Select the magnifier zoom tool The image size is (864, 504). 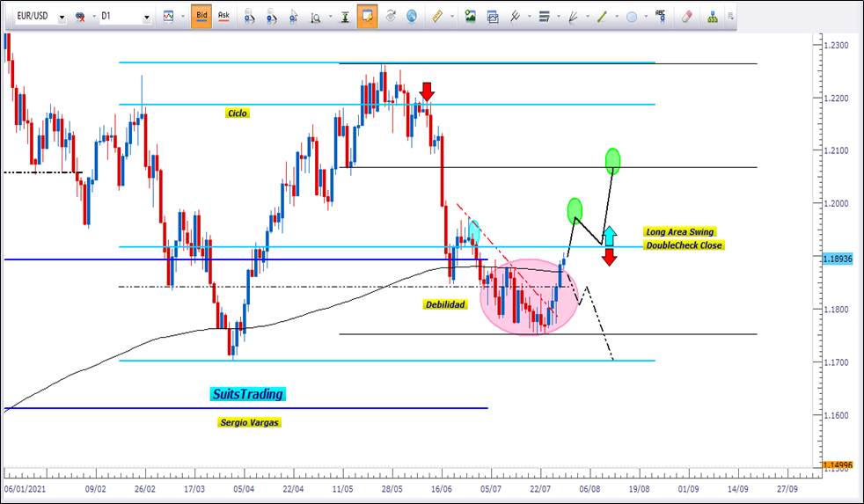pyautogui.click(x=314, y=16)
